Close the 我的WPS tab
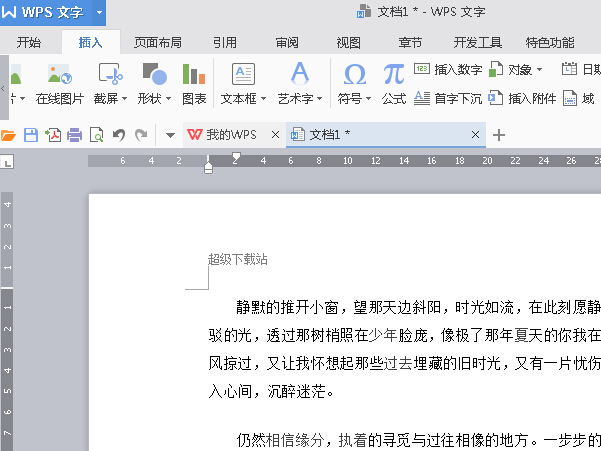601x451 pixels. [275, 135]
